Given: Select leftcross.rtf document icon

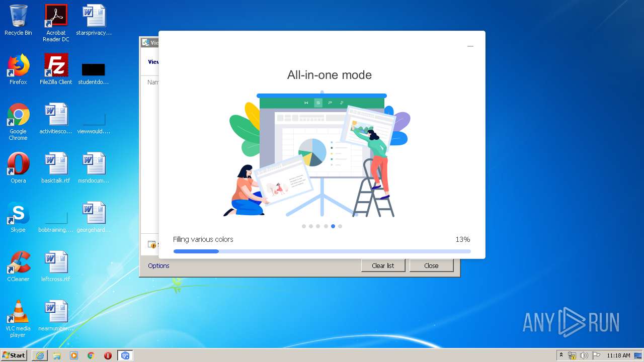Looking at the screenshot, I should 56,266.
